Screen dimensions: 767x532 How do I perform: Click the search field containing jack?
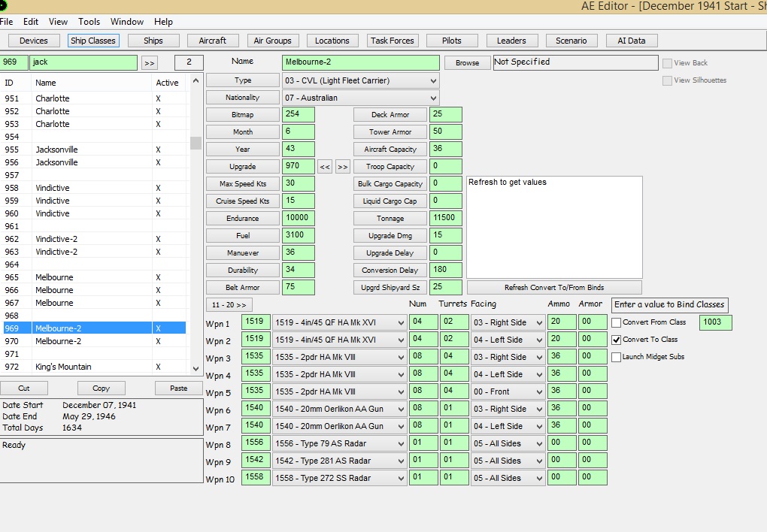pos(83,62)
